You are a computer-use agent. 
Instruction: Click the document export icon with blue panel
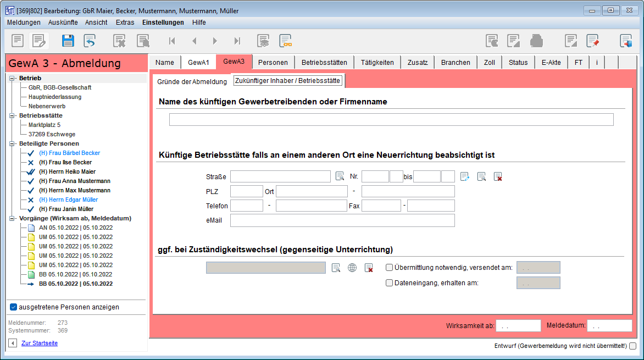(626, 41)
